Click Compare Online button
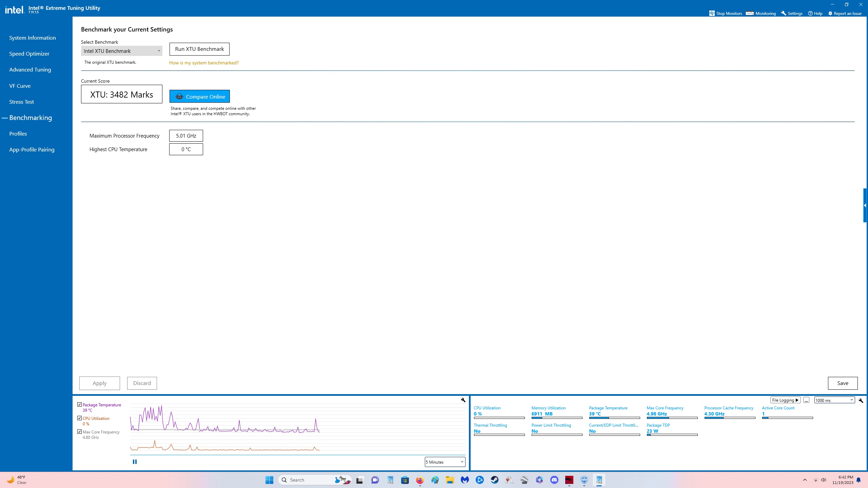The image size is (868, 488). pyautogui.click(x=199, y=96)
